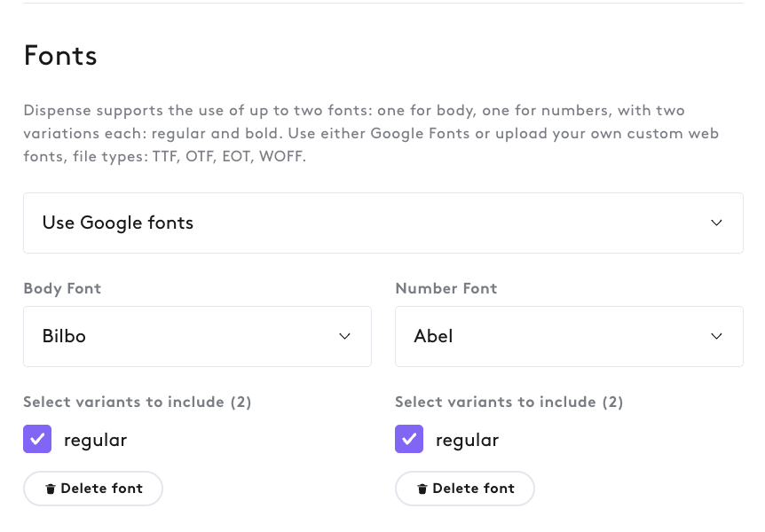Open the Use Google fonts source dropdown
Viewport: 765px width, 532px height.
pos(383,223)
